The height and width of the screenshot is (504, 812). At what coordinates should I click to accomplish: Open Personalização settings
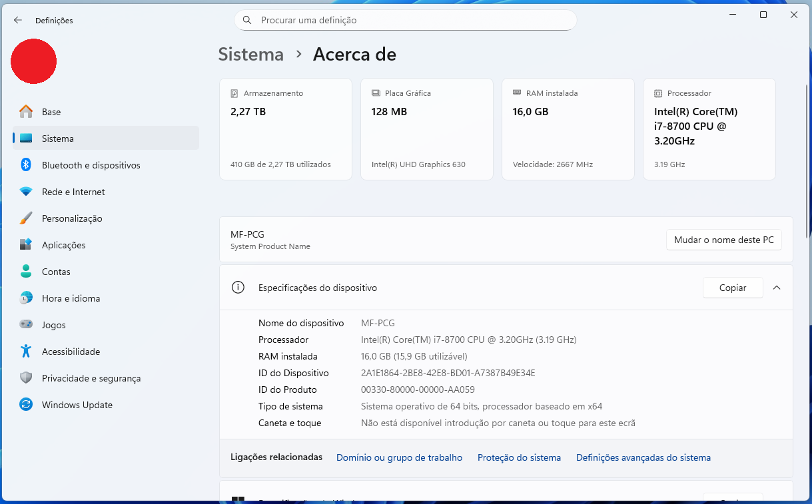[106, 218]
